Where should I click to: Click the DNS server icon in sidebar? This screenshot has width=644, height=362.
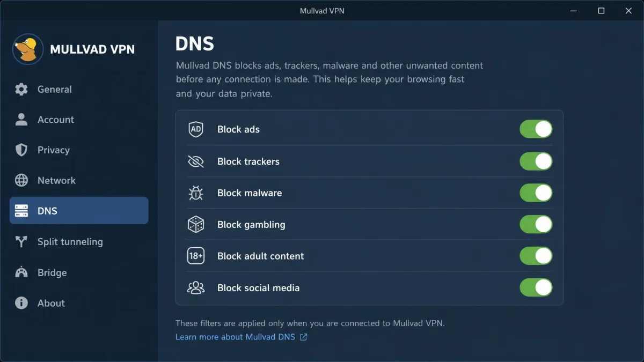pyautogui.click(x=21, y=211)
